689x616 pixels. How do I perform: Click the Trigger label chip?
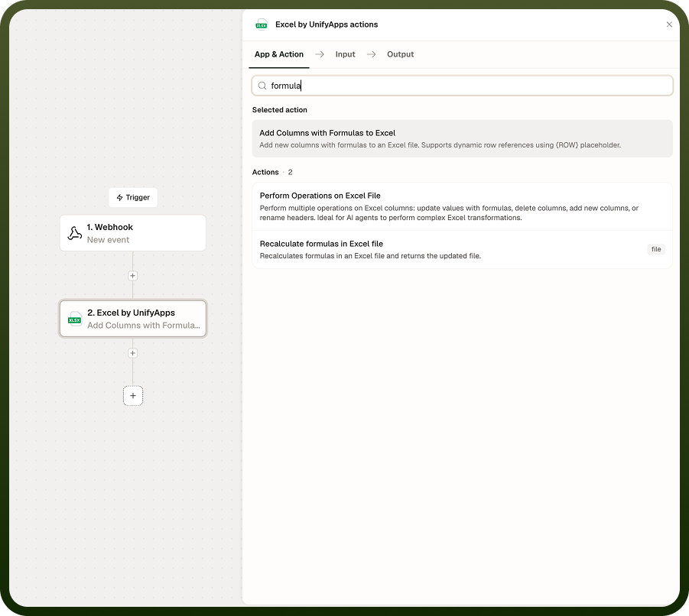point(133,198)
